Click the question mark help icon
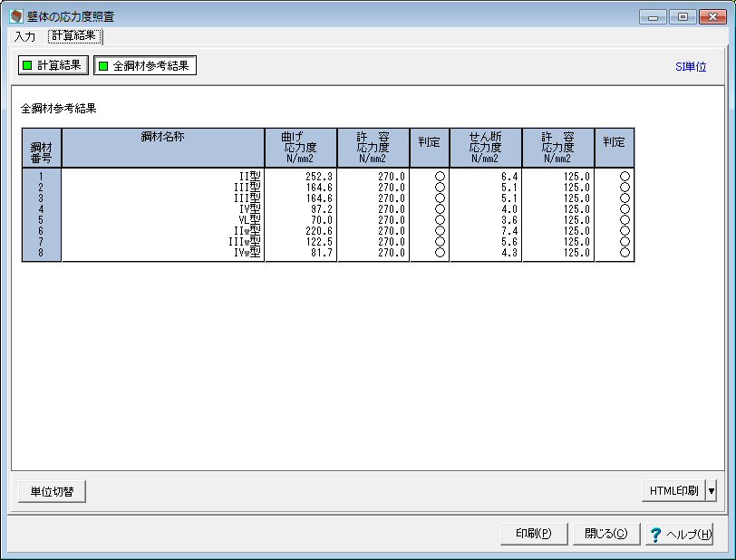 coord(655,535)
